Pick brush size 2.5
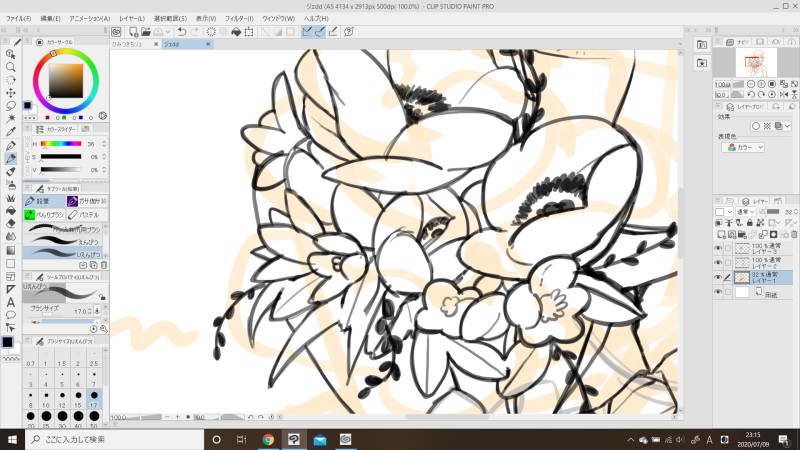Viewport: 800px width, 450px height. (x=94, y=357)
